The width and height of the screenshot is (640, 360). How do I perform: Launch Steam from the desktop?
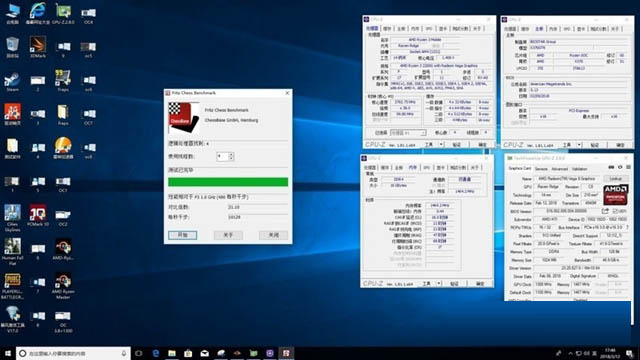coord(12,81)
